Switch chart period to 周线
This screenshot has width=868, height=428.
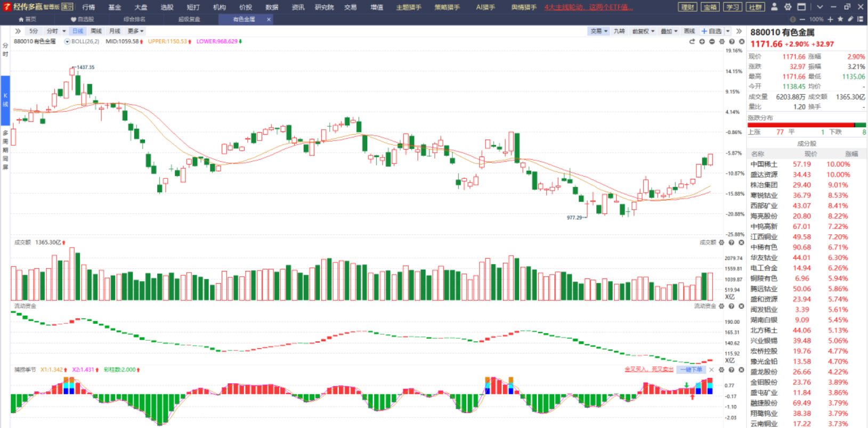[x=96, y=31]
